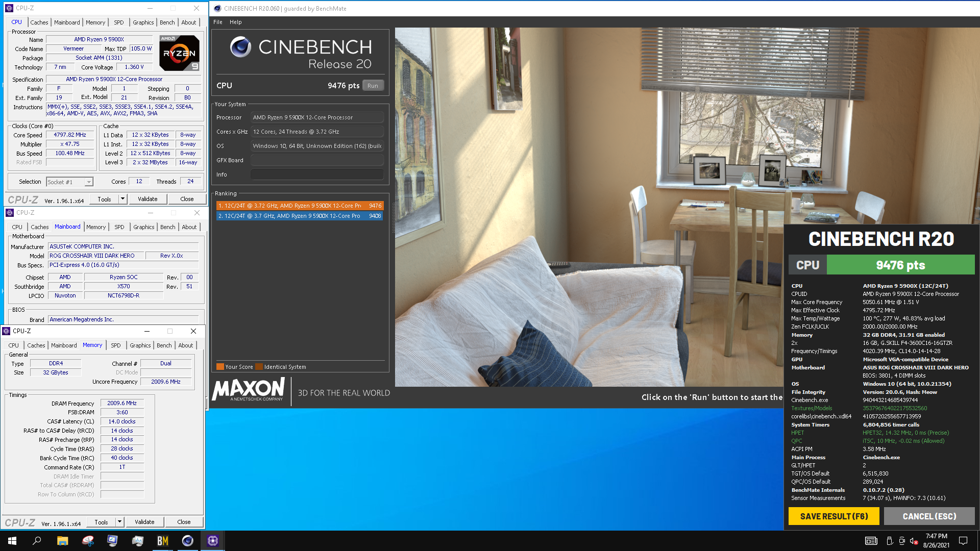Select ranking entry 2 scoring 9408
980x551 pixels.
pos(300,216)
